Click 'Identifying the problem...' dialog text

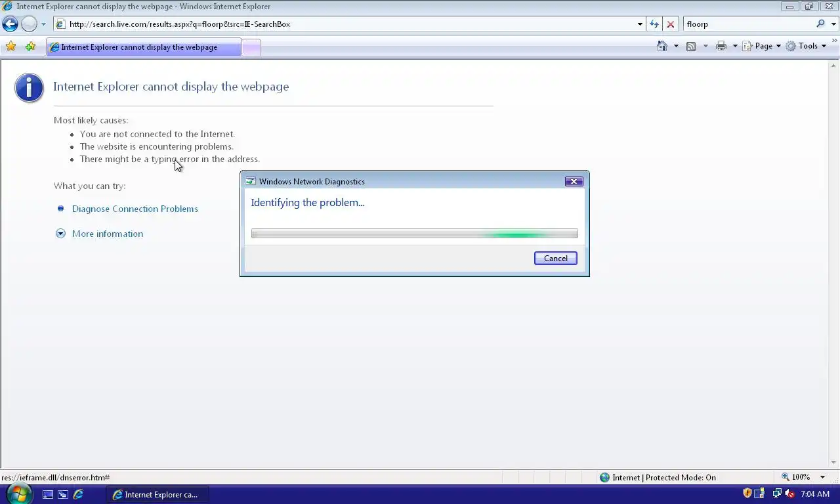(x=308, y=203)
